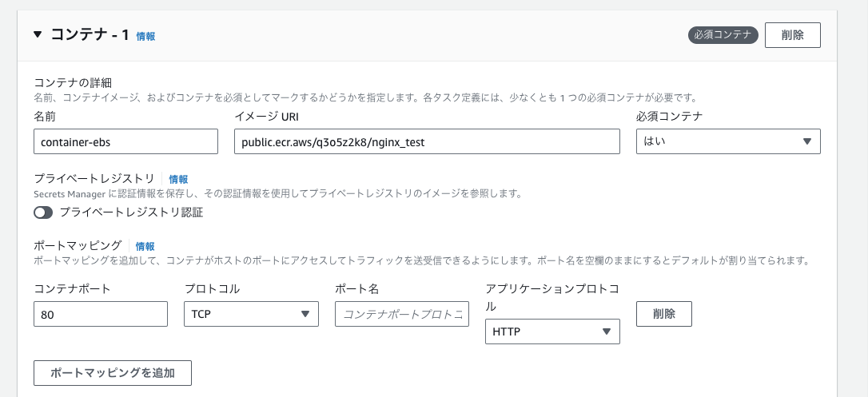Click the ポートマッピング heading text
The image size is (868, 397).
[78, 246]
